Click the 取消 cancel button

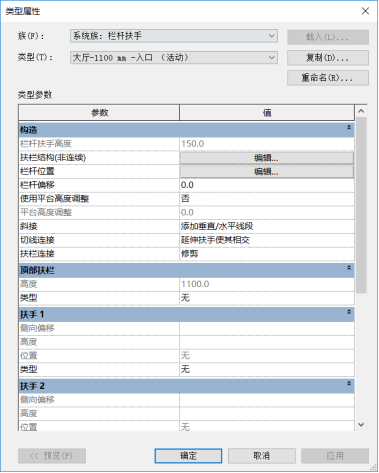pyautogui.click(x=262, y=456)
